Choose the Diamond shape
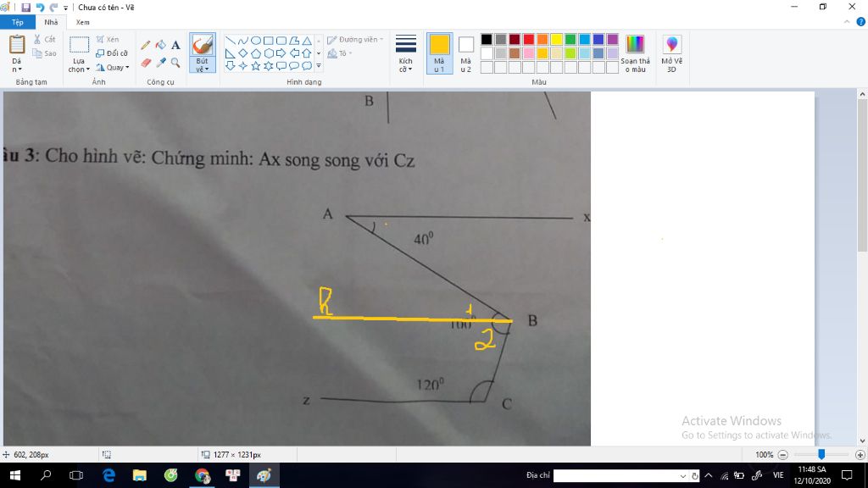 click(x=243, y=53)
